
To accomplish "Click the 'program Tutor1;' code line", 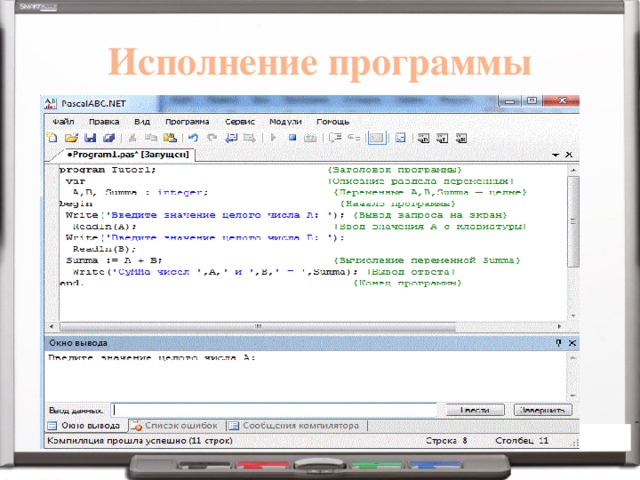I will pos(108,169).
